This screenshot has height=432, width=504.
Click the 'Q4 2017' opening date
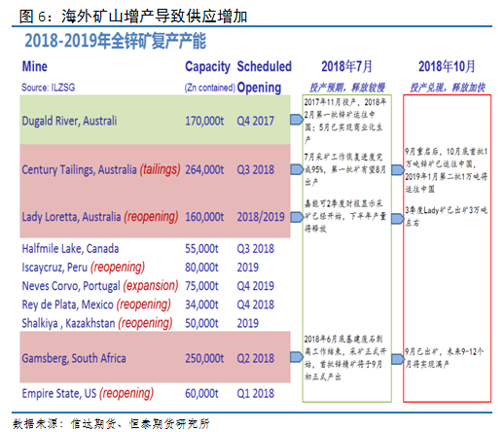click(x=256, y=121)
